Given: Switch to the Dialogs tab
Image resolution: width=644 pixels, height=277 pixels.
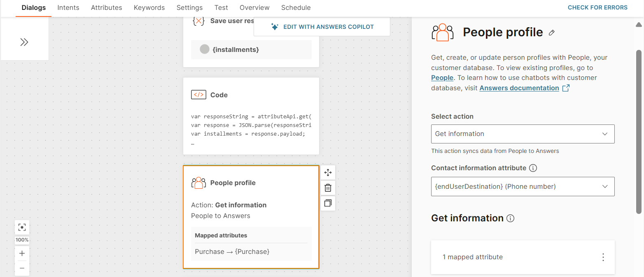Looking at the screenshot, I should [34, 7].
